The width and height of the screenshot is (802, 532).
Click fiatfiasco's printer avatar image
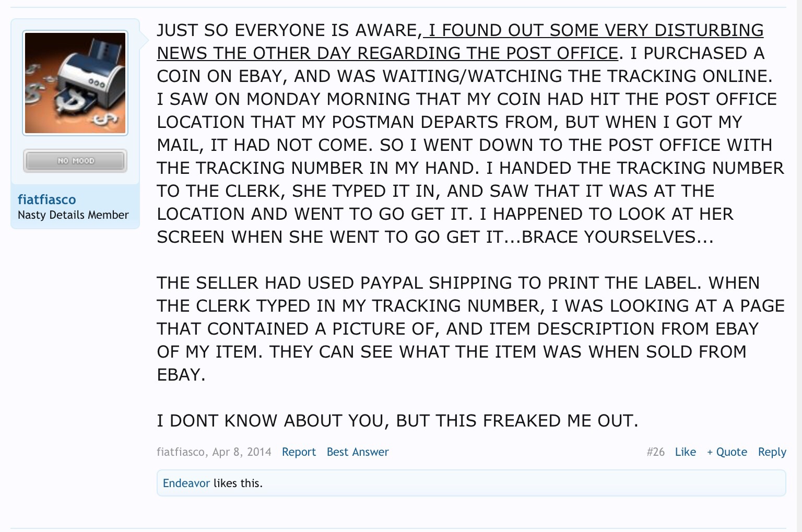point(75,83)
